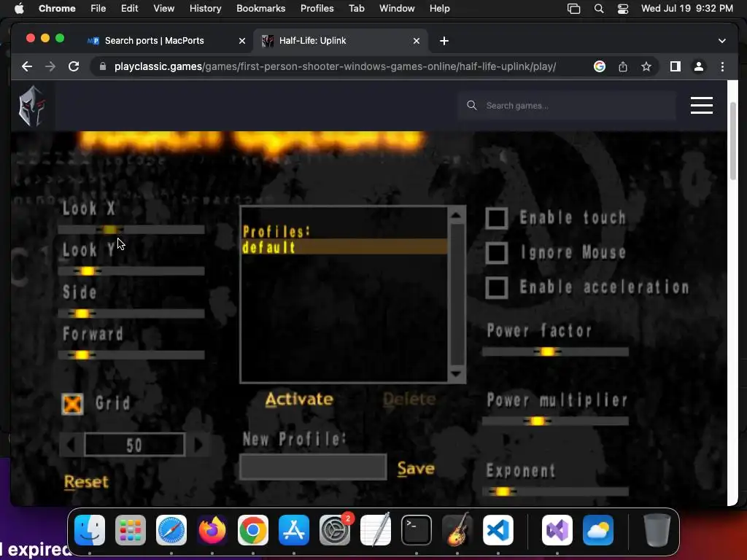Uncheck the Grid checkbox
The width and height of the screenshot is (747, 560).
72,404
